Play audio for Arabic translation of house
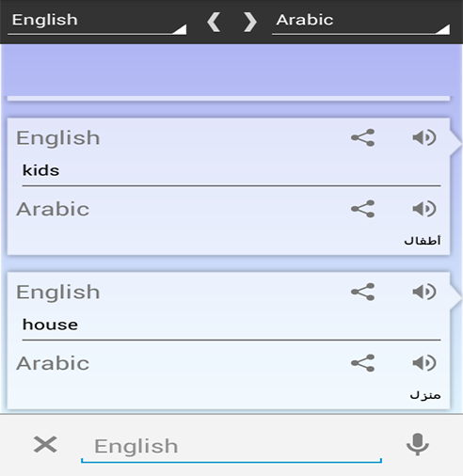Screen dimensions: 463x476 coord(424,363)
